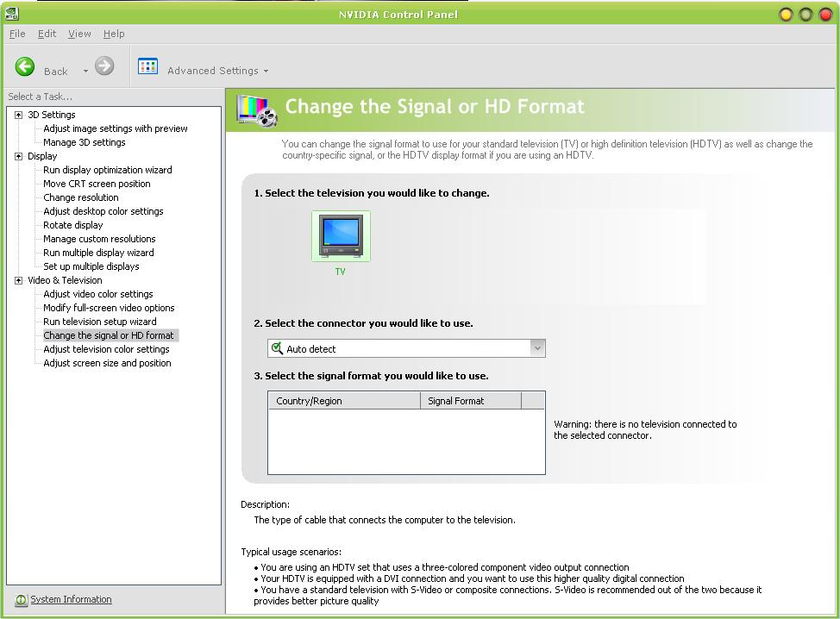Viewport: 840px width, 619px height.
Task: Collapse the Display tree node
Action: click(x=19, y=156)
